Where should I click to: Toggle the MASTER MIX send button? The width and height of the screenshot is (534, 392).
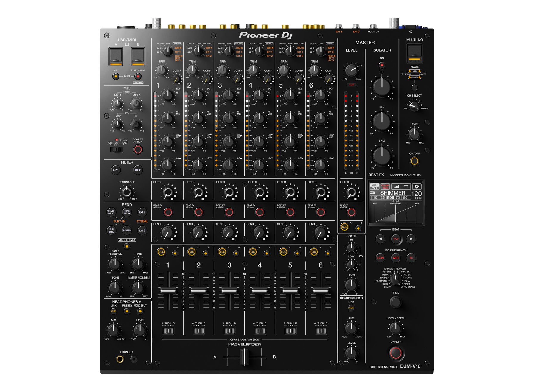point(127,246)
